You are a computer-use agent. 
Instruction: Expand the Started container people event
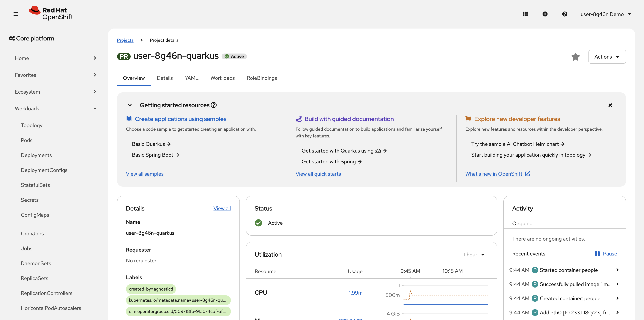pos(617,270)
